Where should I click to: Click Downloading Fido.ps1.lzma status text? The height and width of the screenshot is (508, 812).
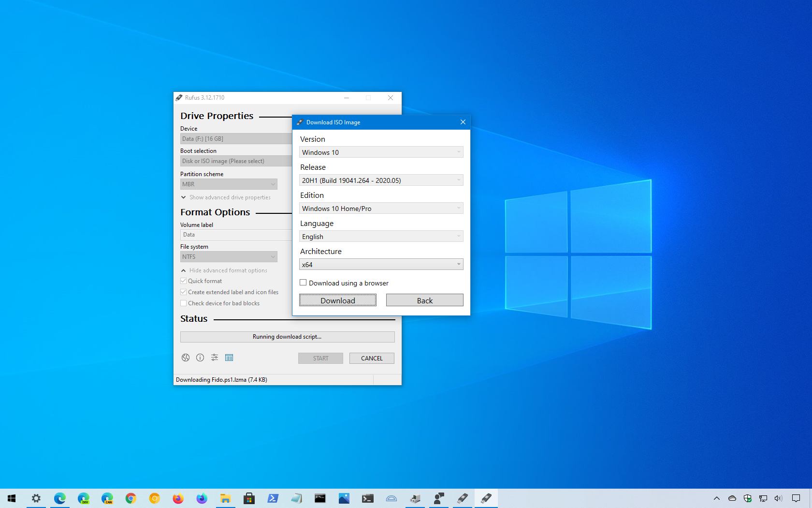221,379
